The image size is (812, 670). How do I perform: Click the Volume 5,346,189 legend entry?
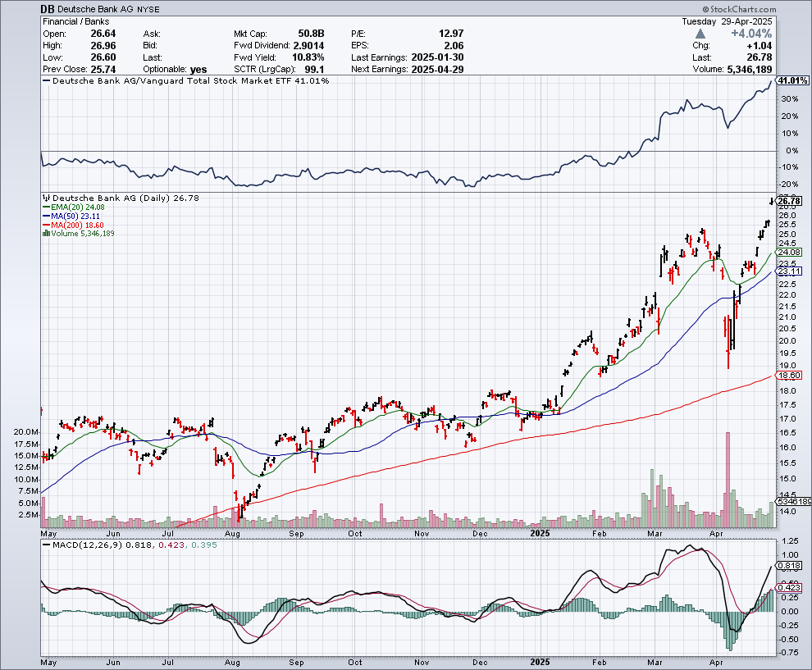pos(83,234)
